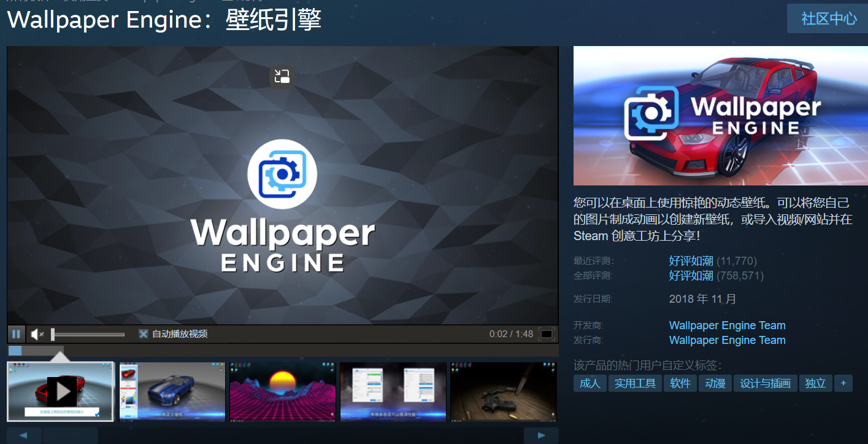Image resolution: width=868 pixels, height=444 pixels.
Task: Select the retro sunset grid thumbnail
Action: [283, 391]
